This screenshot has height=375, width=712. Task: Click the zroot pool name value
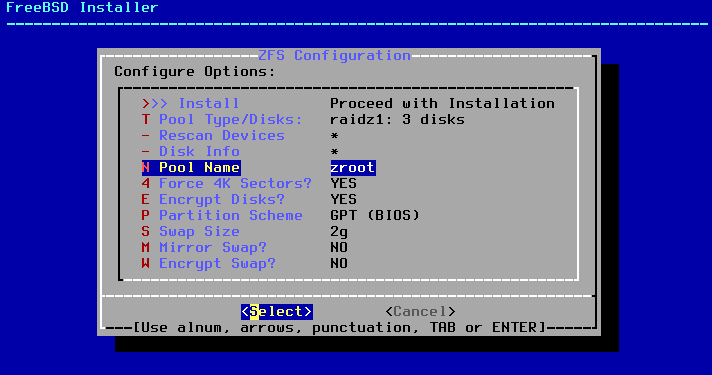353,168
